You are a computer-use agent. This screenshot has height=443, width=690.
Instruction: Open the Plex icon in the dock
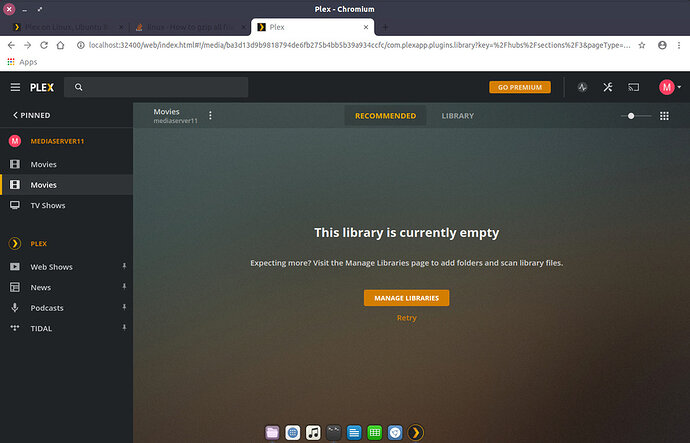coord(415,432)
